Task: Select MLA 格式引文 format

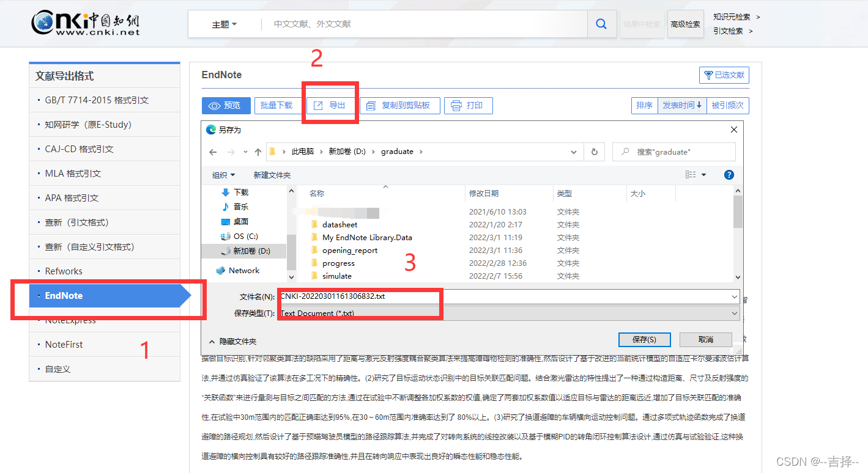Action: click(105, 174)
